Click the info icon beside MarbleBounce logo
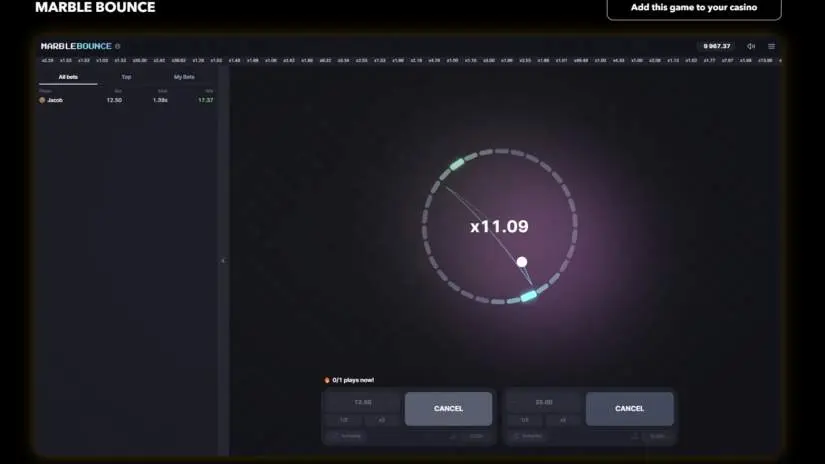825x464 pixels. click(x=117, y=46)
